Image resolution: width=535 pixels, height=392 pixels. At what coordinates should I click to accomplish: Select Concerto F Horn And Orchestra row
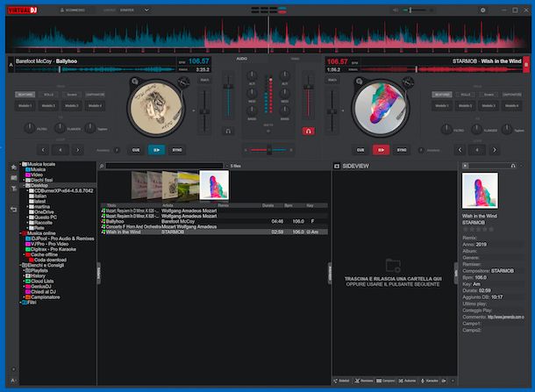point(214,226)
